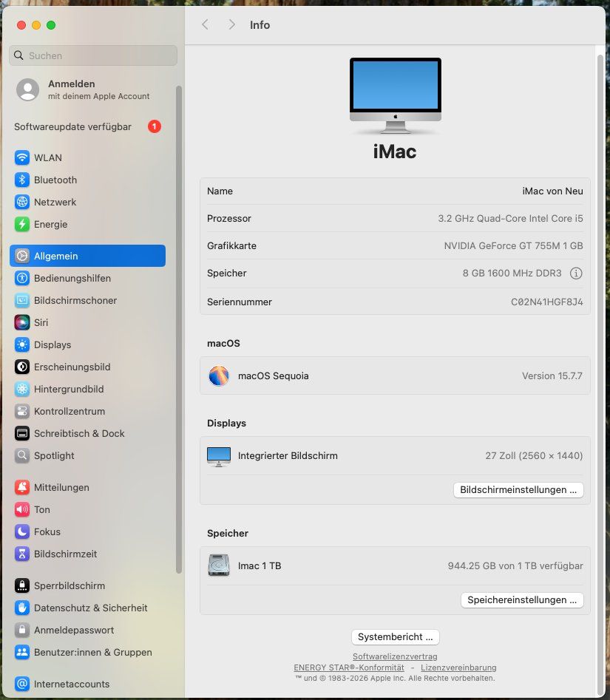Click '27 Zoll (2560 × 1440)' text
The image size is (610, 700).
(x=534, y=456)
